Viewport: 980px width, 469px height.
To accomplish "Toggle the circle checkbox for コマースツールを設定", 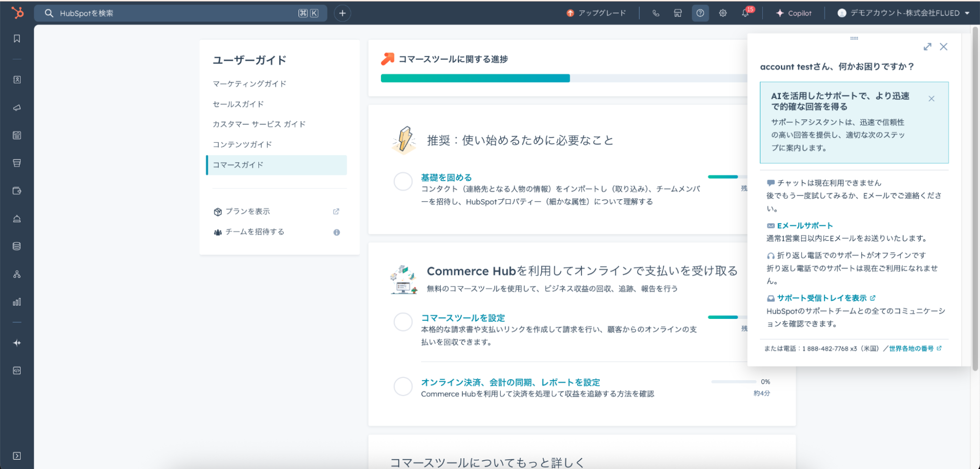I will (x=403, y=322).
